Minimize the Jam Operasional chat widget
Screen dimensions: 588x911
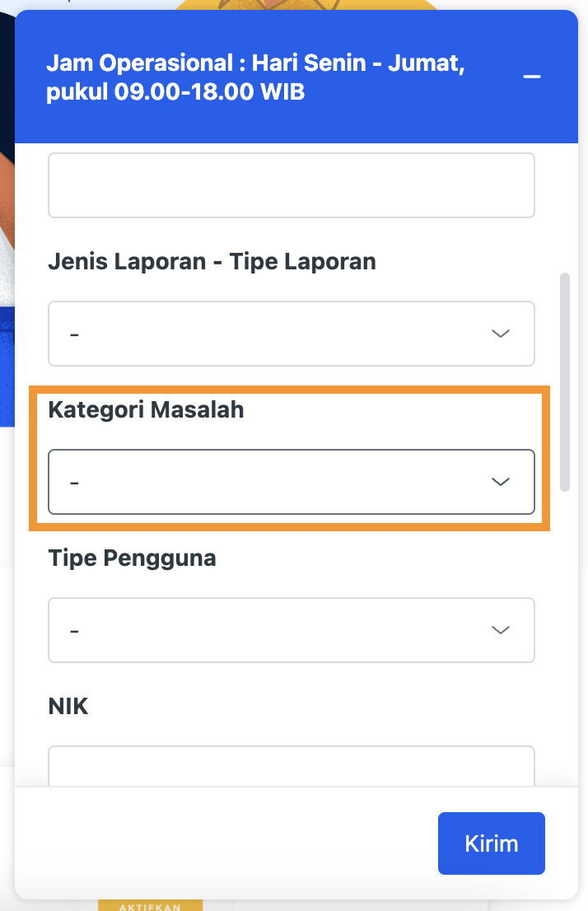[532, 77]
